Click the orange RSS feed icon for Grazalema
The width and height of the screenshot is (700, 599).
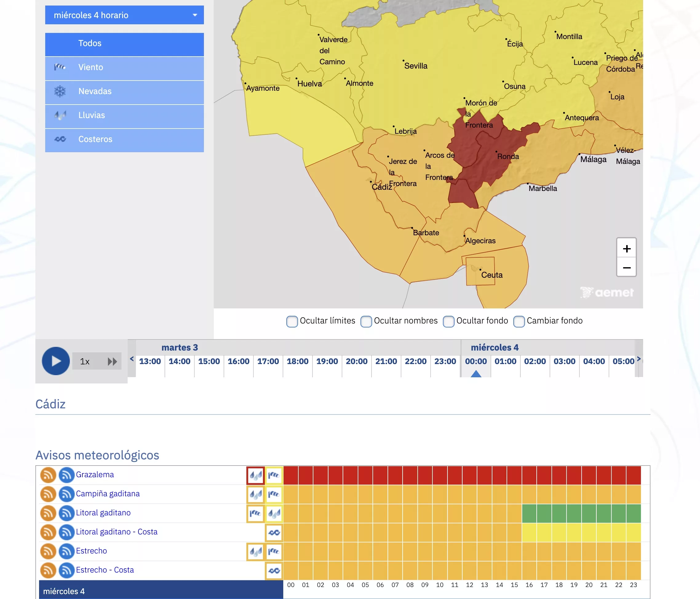48,475
